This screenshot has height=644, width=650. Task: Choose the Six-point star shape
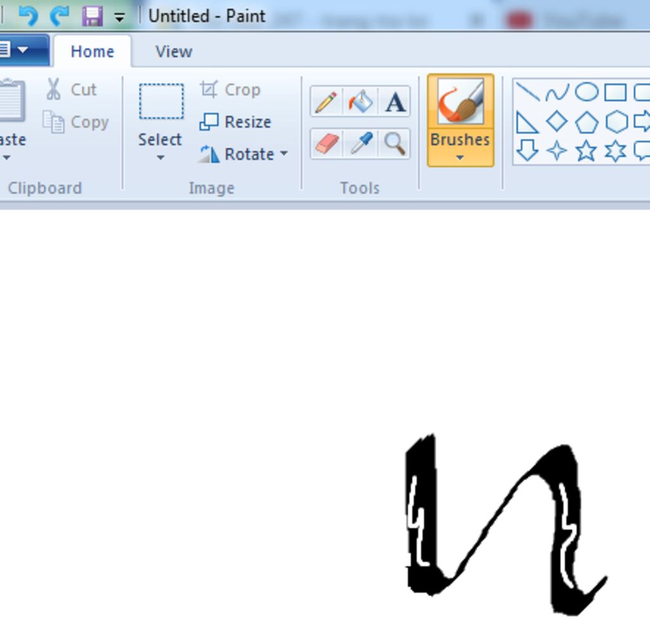(616, 150)
